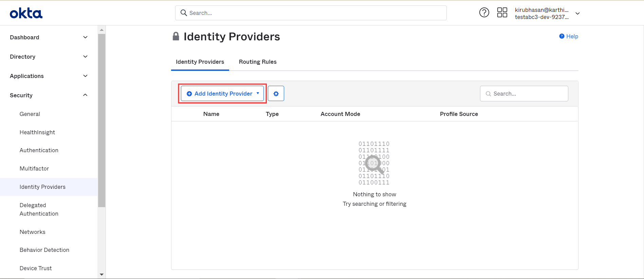Screen dimensions: 644x279
Task: Click the Okta logo
Action: pos(26,13)
